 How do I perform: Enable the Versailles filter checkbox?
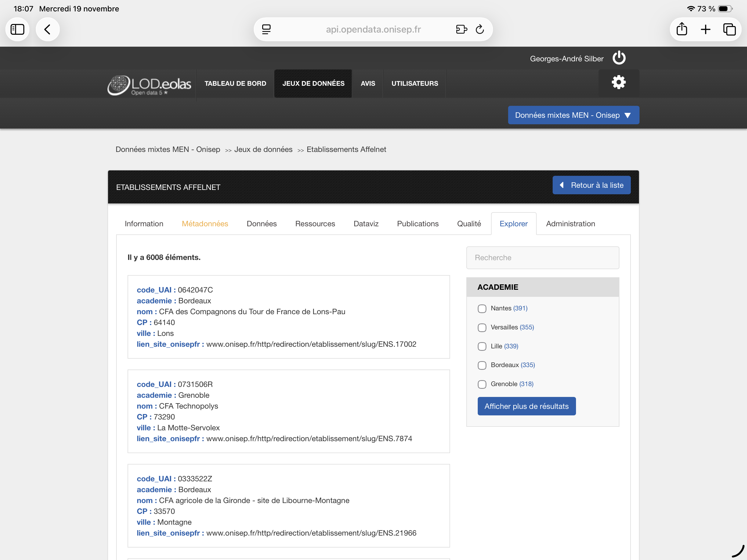[482, 327]
